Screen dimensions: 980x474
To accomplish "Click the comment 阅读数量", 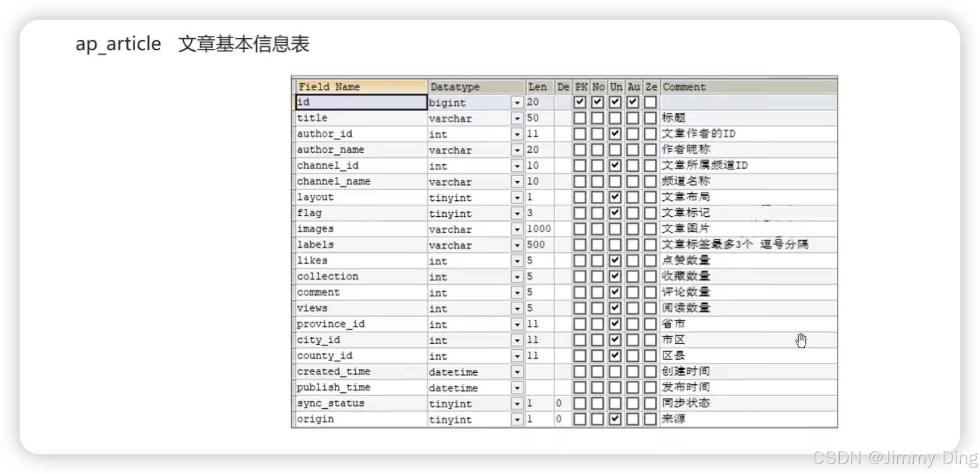I will (686, 308).
